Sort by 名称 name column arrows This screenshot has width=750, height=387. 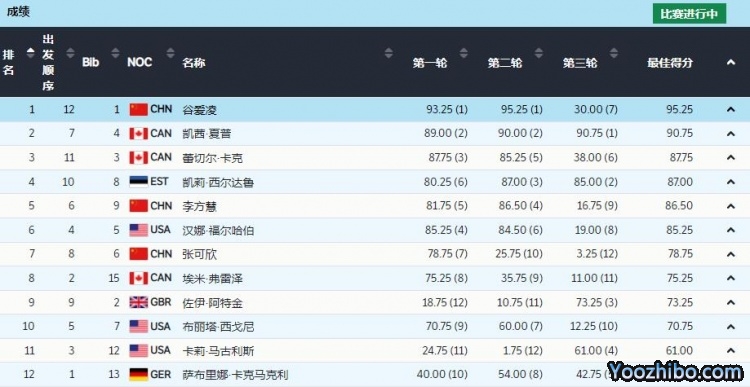pos(388,53)
